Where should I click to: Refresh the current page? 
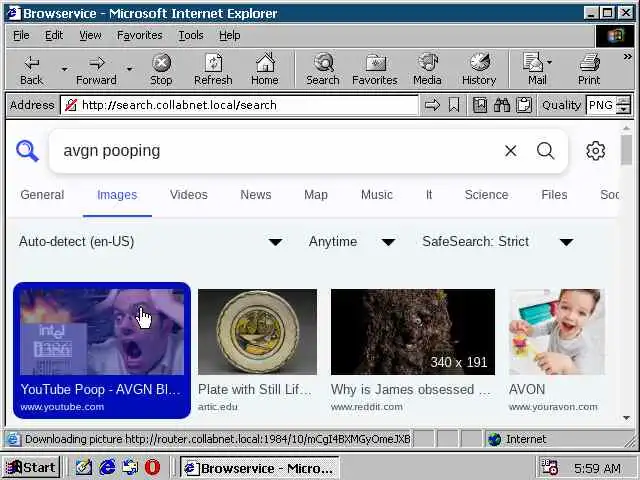tap(213, 70)
